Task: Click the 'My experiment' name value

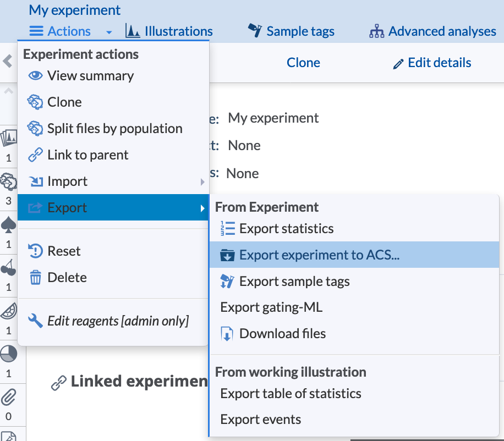Action: point(273,118)
